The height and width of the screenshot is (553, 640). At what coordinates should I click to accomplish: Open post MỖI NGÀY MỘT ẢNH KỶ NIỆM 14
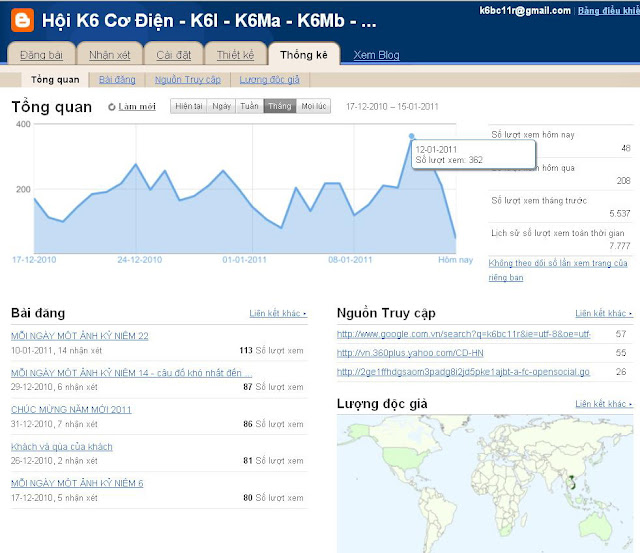(131, 373)
